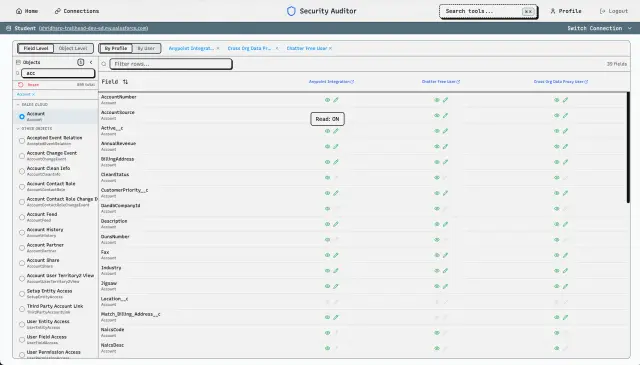640x365 pixels.
Task: Toggle edit on Description for Chatter Free User
Action: coord(445,224)
